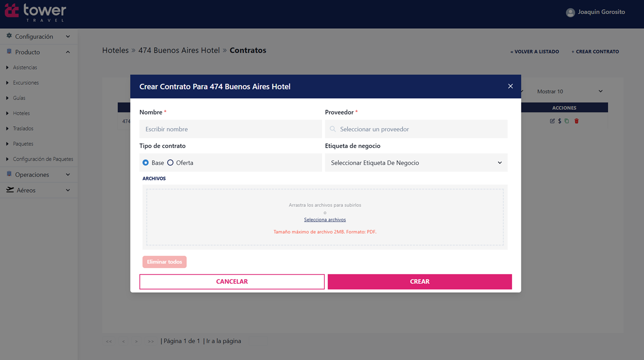Viewport: 644px width, 360px height.
Task: Click the Tower Travel logo
Action: [x=36, y=13]
